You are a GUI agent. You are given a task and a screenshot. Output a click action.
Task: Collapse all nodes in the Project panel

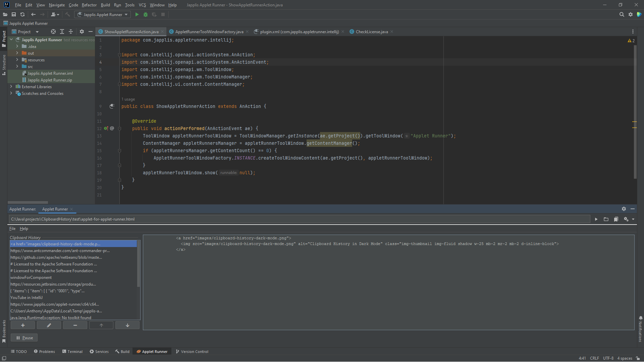pos(71,32)
